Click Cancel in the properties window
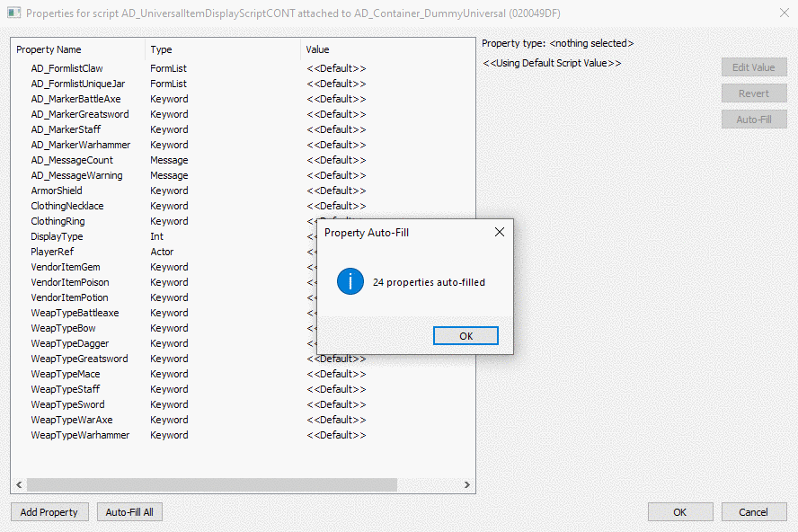Screen dimensions: 798x532 pos(753,512)
